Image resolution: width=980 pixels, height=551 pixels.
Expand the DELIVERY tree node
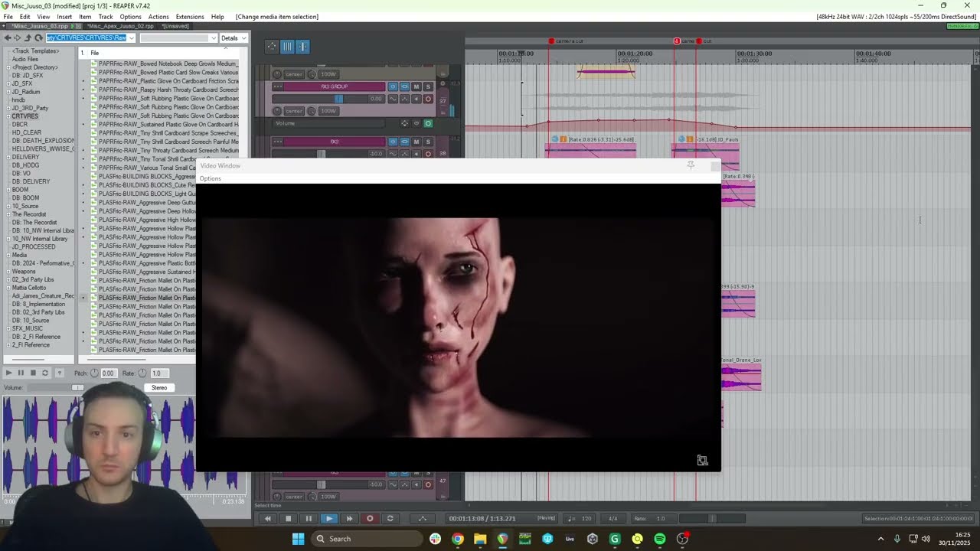(x=8, y=157)
